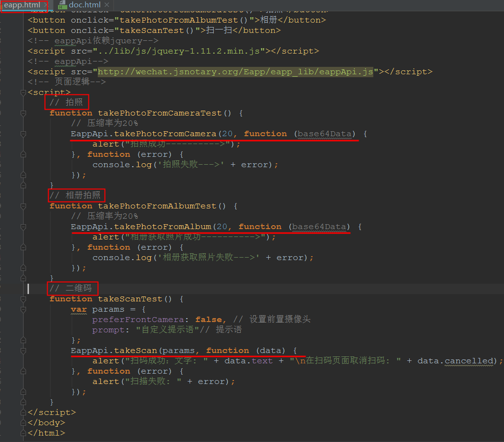Fold the takePhotoFromCameraTest function
Viewport: 504px width, 442px height.
coord(23,113)
